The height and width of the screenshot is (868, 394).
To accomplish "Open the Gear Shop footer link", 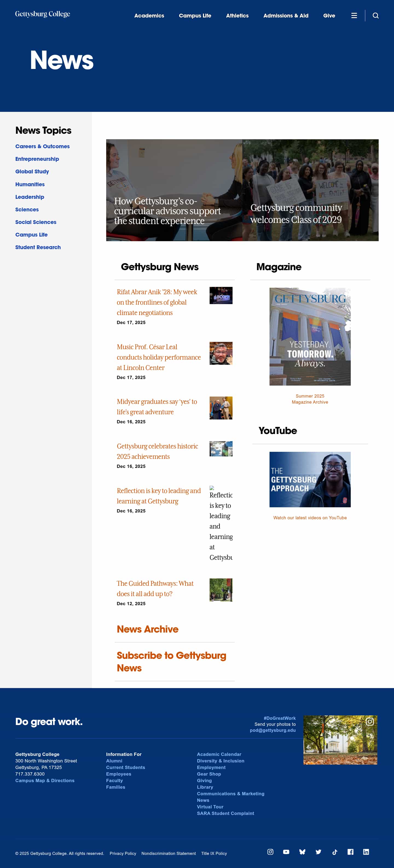I will click(209, 774).
